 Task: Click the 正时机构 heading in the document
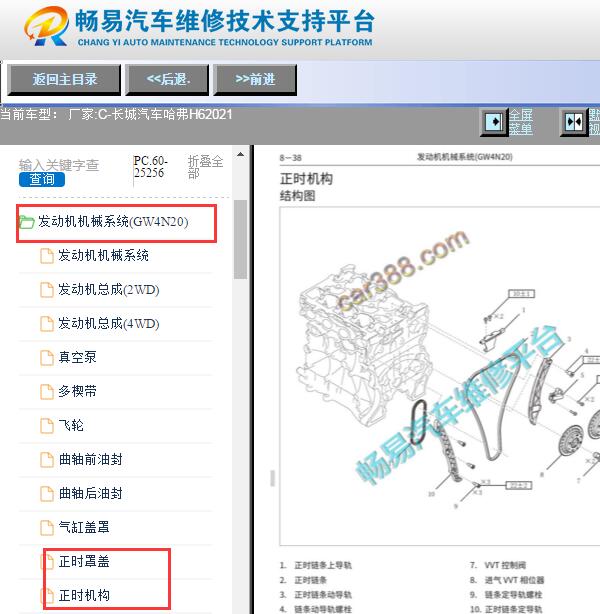pyautogui.click(x=306, y=179)
